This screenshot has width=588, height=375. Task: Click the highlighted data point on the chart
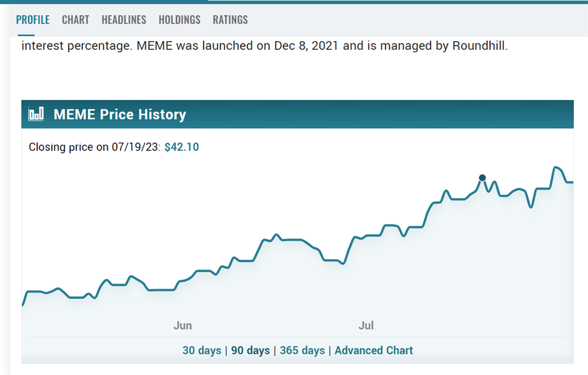click(x=483, y=177)
